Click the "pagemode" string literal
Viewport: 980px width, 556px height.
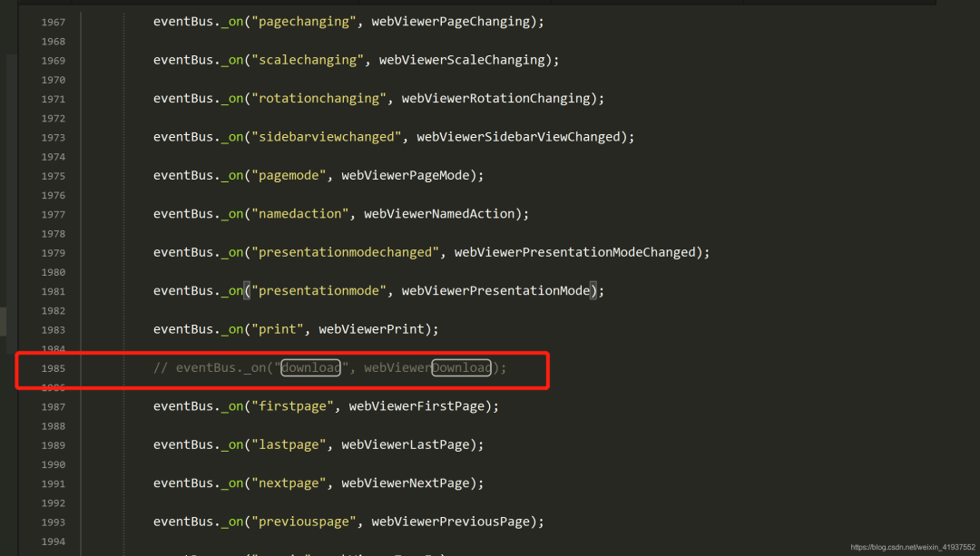pyautogui.click(x=289, y=176)
